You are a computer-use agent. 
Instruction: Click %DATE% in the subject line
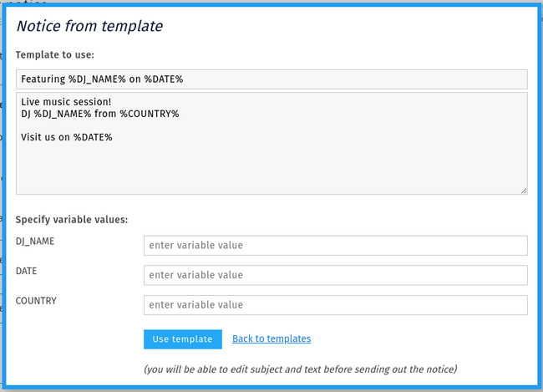coord(164,79)
